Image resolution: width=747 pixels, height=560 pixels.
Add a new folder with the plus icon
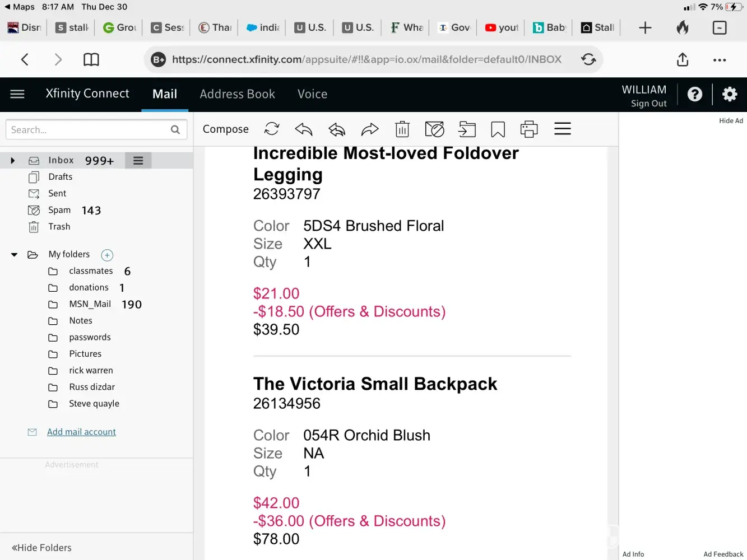coord(107,255)
